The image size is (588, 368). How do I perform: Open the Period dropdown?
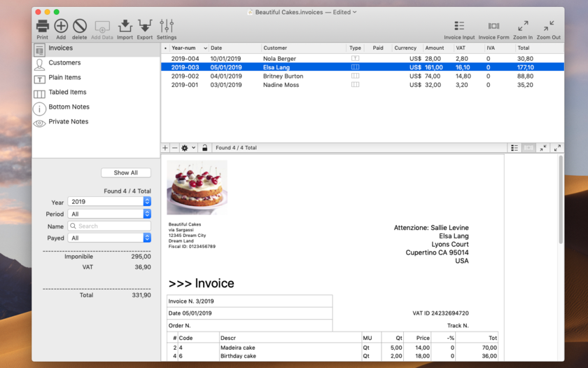[109, 214]
